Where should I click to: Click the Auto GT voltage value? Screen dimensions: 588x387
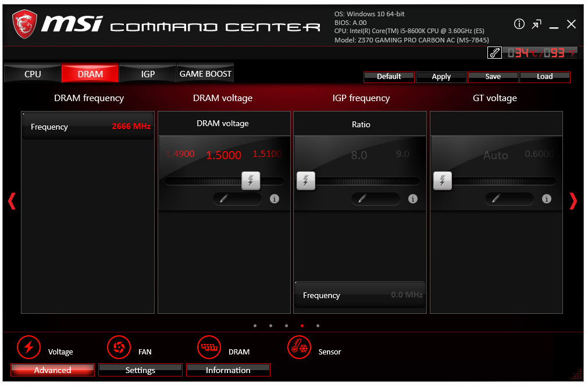[x=496, y=155]
